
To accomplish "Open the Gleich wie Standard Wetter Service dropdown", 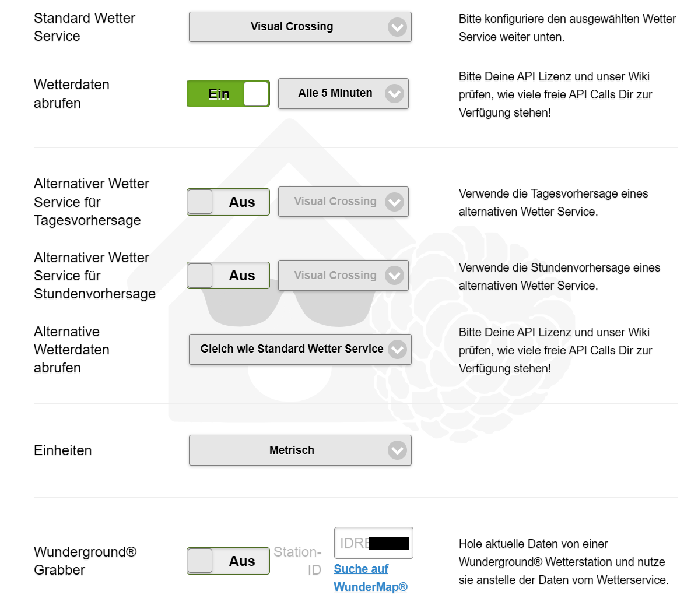I will (x=292, y=349).
